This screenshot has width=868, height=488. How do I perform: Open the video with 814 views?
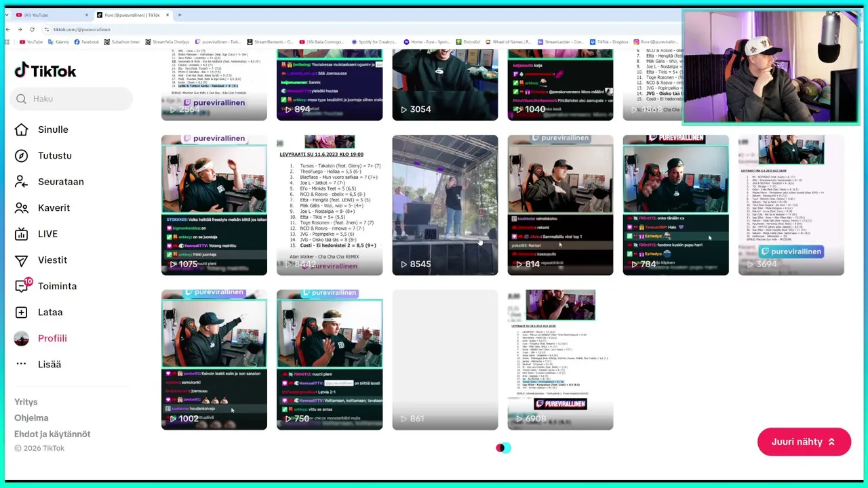click(x=560, y=205)
